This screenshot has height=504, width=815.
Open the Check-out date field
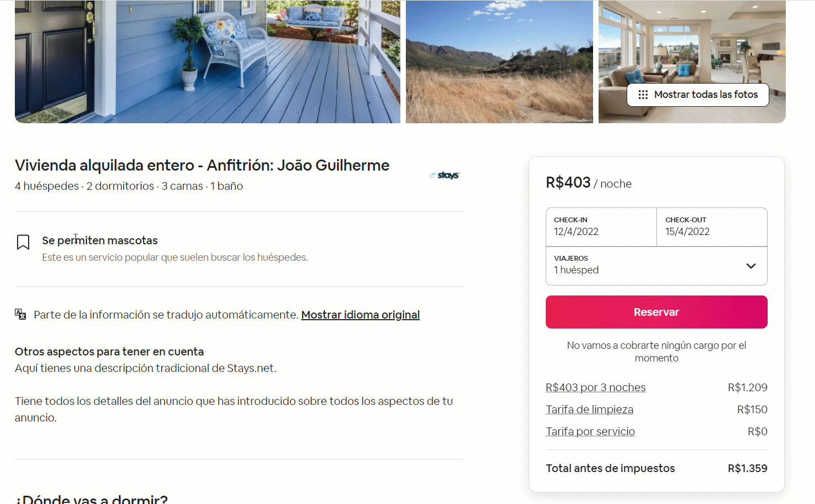click(712, 227)
